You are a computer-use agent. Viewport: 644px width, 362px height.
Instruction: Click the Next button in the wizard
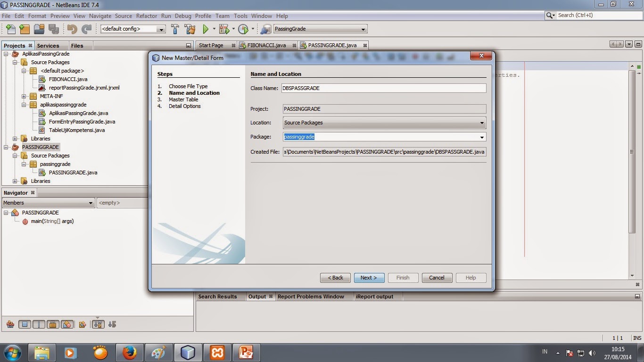(369, 278)
